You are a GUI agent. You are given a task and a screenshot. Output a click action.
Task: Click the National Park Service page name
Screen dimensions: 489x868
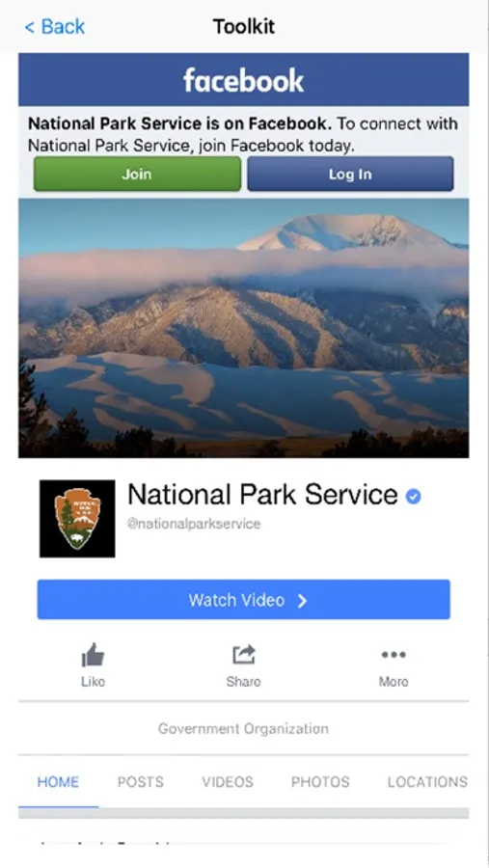click(262, 495)
